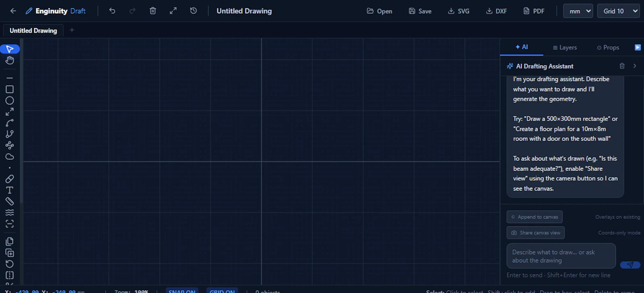The height and width of the screenshot is (293, 644).
Task: Click the back arrow beside the Enginuity logo
Action: [13, 11]
